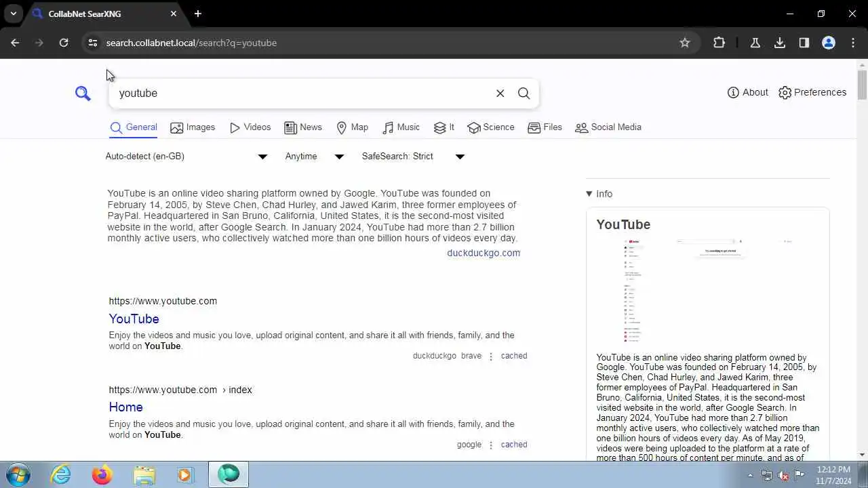Open Windows Media Player from taskbar

point(185,474)
